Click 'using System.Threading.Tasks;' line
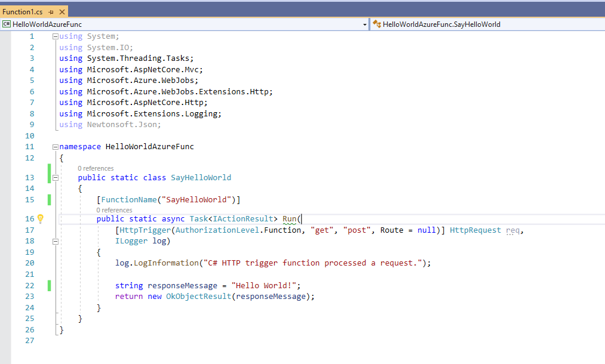Viewport: 605px width, 364px height. (x=126, y=58)
